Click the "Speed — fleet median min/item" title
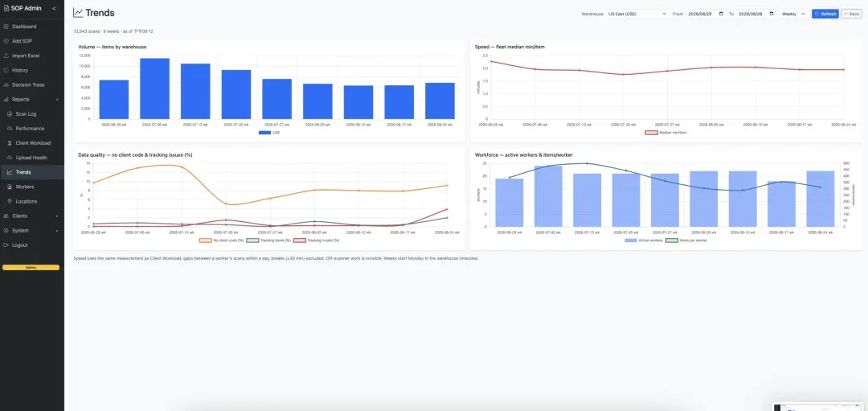 click(x=510, y=47)
